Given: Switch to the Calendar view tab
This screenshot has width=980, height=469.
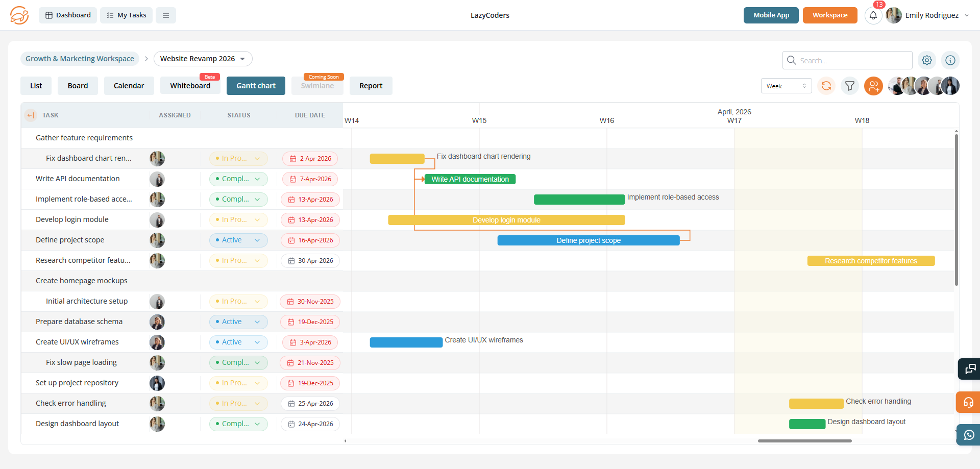Looking at the screenshot, I should coord(129,86).
